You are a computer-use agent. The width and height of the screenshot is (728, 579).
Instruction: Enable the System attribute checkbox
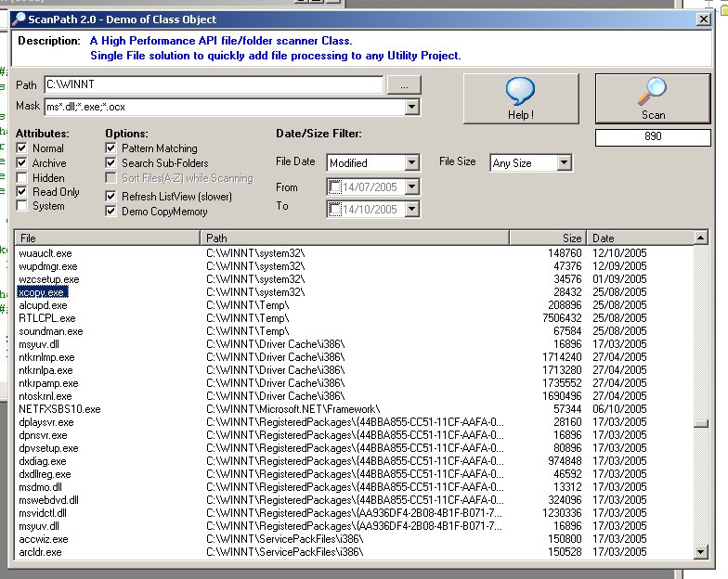pyautogui.click(x=22, y=206)
